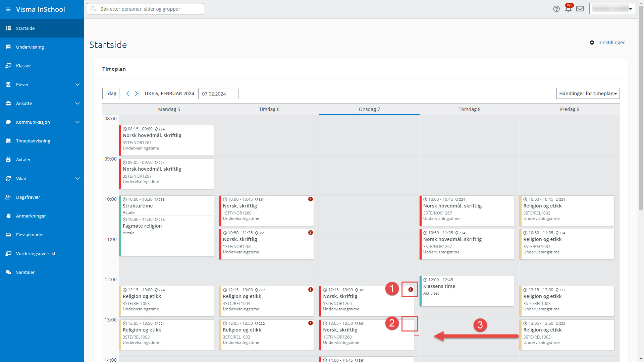Go to previous week arrow
Screen dimensions: 644x362
pos(128,94)
